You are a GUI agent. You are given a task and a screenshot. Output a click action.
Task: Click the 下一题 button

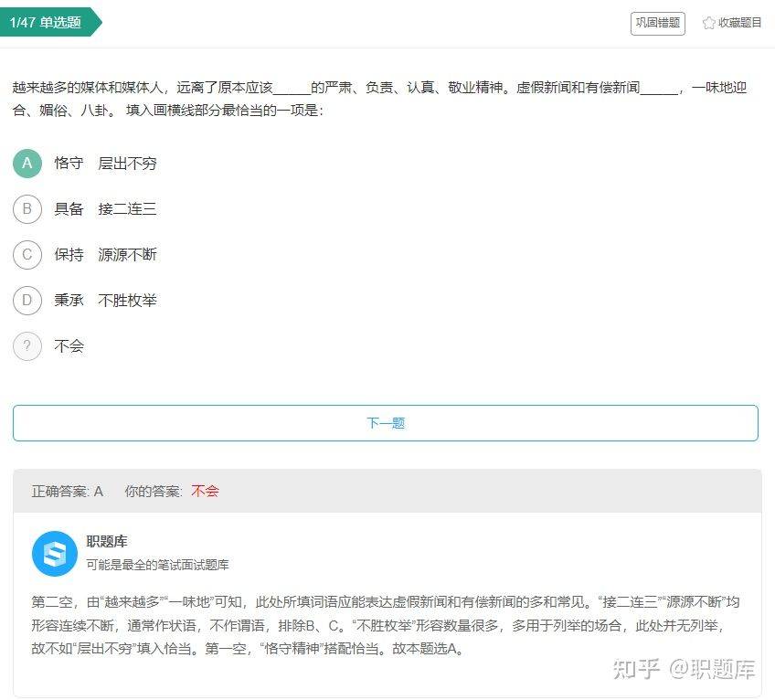383,422
